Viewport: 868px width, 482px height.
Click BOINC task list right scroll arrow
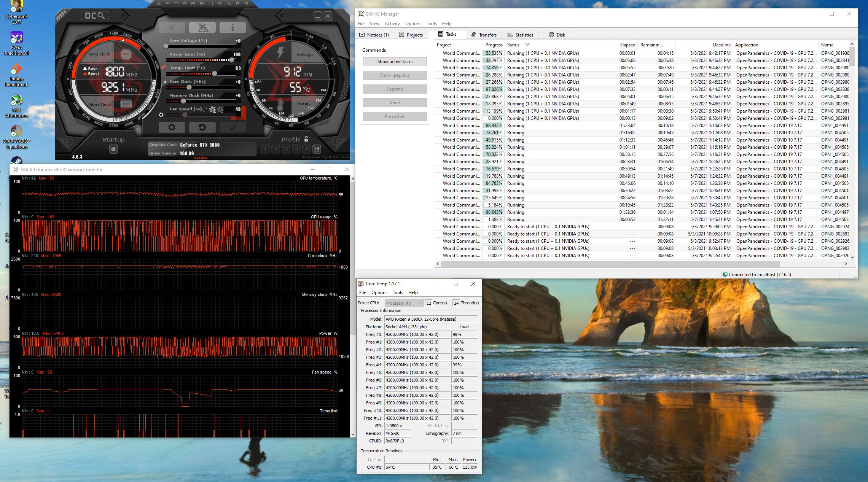[846, 264]
